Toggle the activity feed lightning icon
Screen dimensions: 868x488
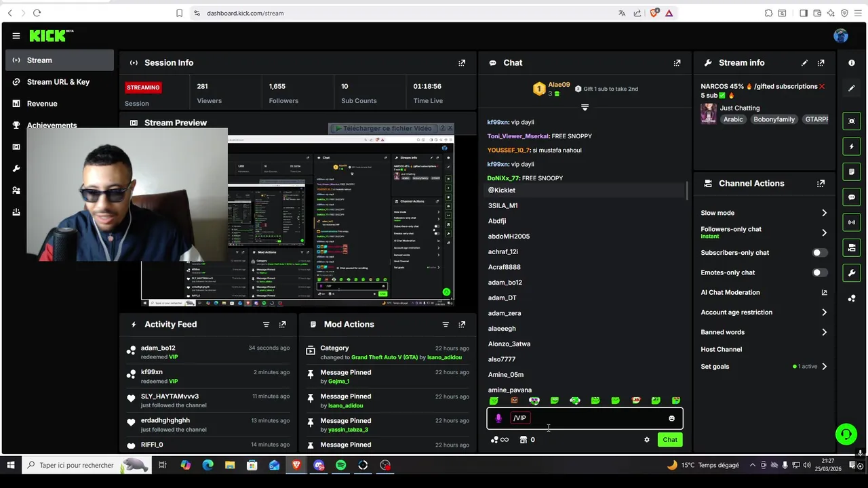tap(852, 146)
